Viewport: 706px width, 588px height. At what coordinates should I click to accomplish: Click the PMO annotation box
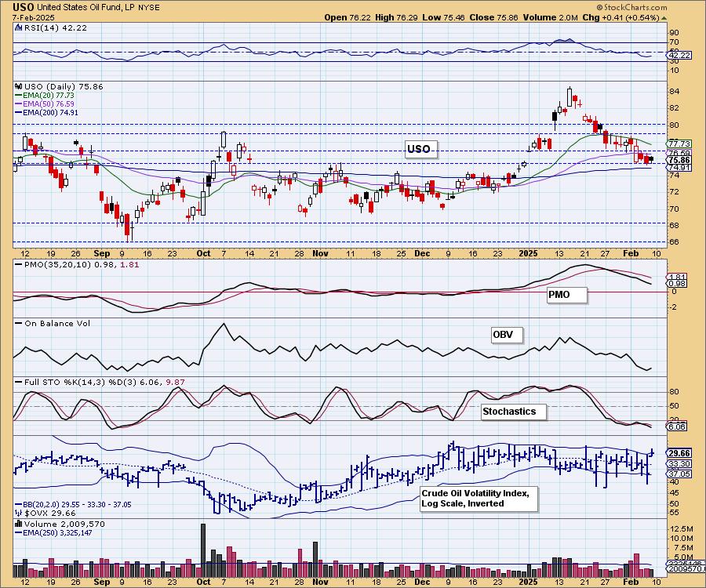[x=567, y=295]
